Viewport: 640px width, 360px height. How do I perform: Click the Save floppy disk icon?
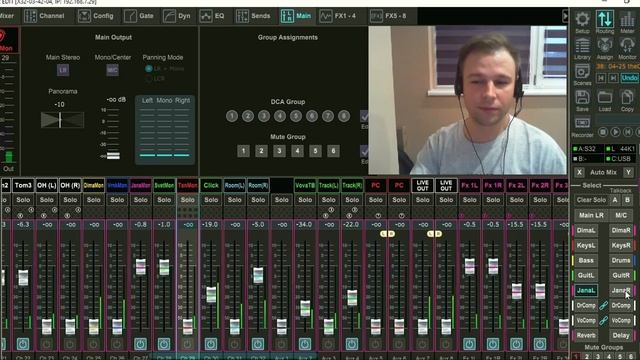point(582,98)
